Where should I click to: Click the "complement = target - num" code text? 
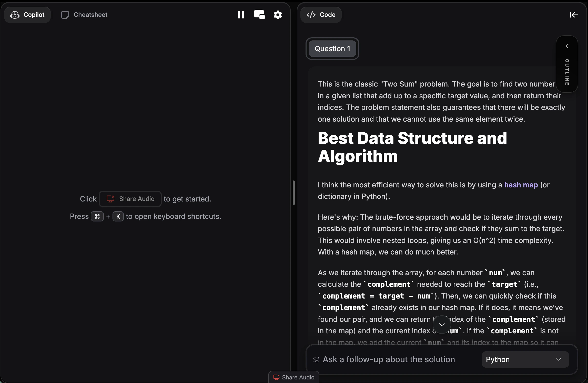[376, 296]
